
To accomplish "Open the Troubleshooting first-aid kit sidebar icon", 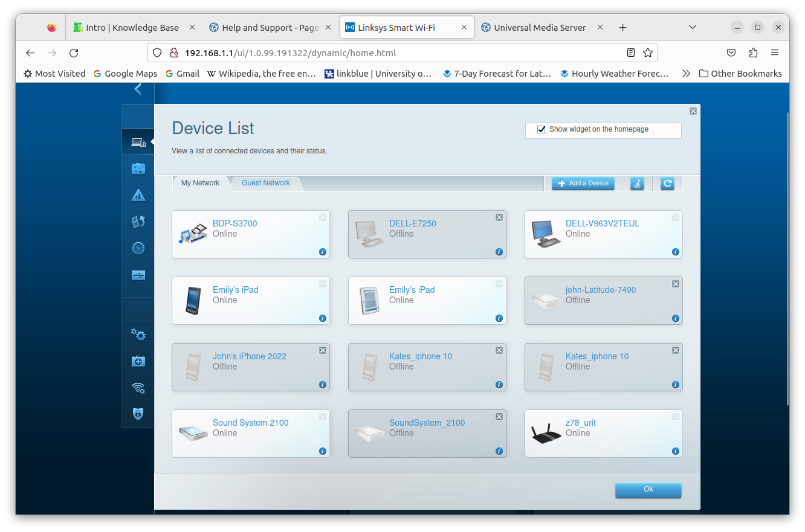I will pyautogui.click(x=138, y=361).
